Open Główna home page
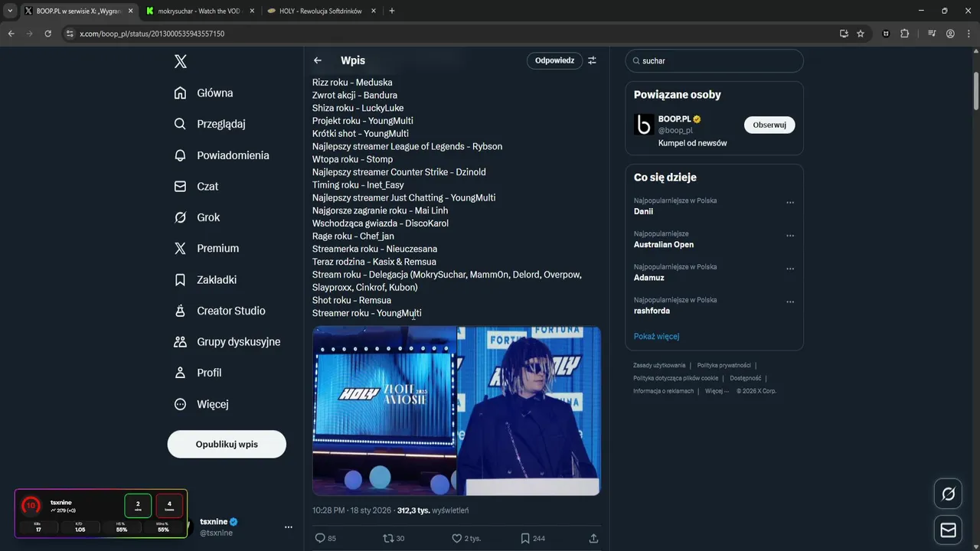This screenshot has height=551, width=980. point(204,93)
